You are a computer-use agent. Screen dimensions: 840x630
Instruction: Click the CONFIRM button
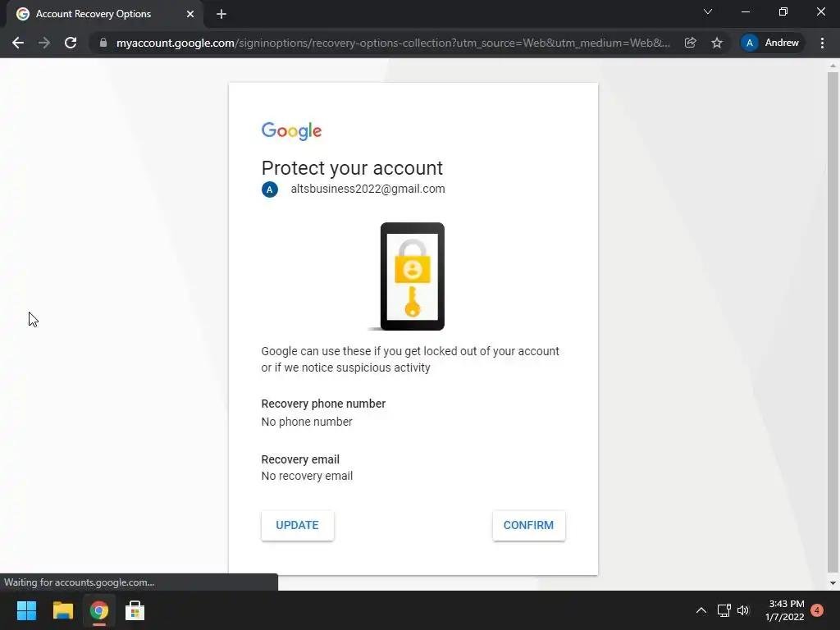529,526
